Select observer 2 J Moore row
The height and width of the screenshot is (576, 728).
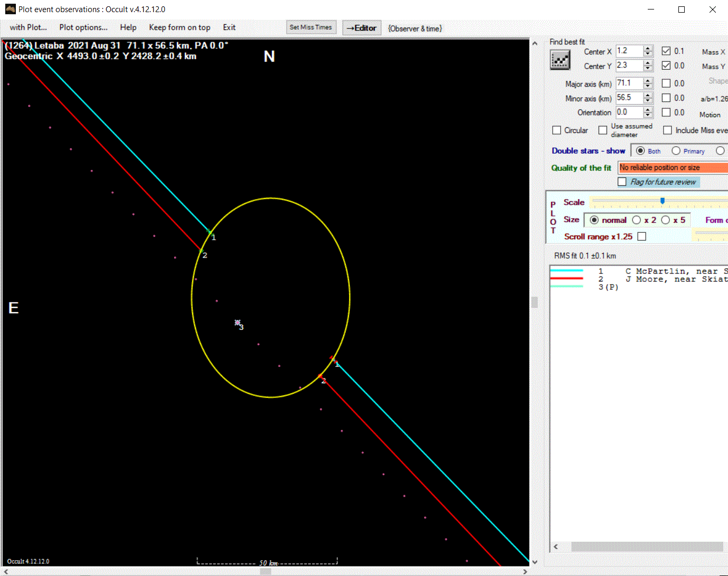639,279
